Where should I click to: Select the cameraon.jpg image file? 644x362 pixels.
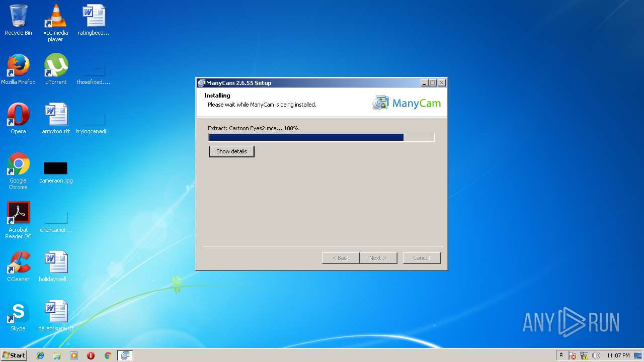[55, 171]
